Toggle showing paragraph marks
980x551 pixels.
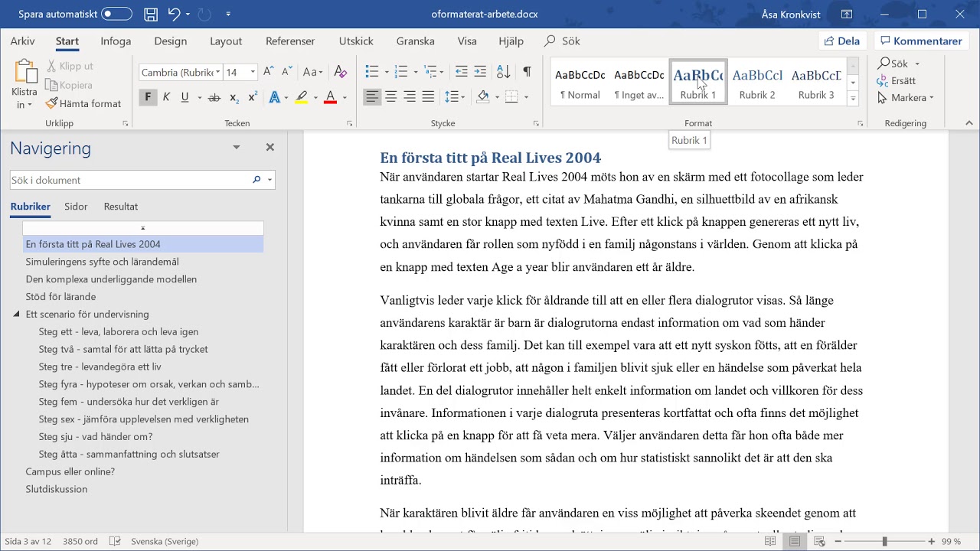point(527,72)
